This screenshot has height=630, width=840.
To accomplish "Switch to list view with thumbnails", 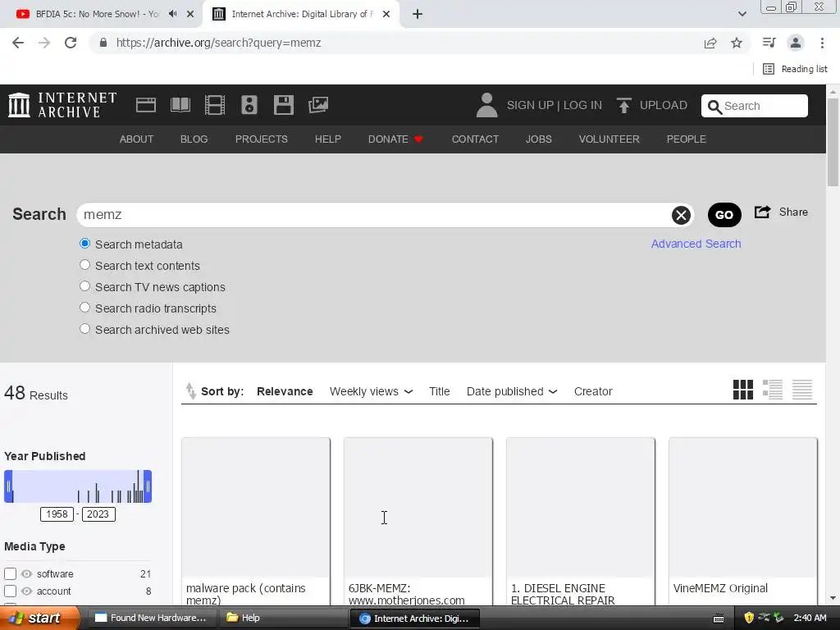I will point(773,390).
